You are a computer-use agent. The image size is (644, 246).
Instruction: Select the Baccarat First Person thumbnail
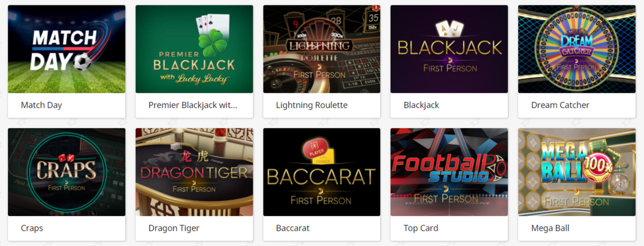click(x=321, y=172)
